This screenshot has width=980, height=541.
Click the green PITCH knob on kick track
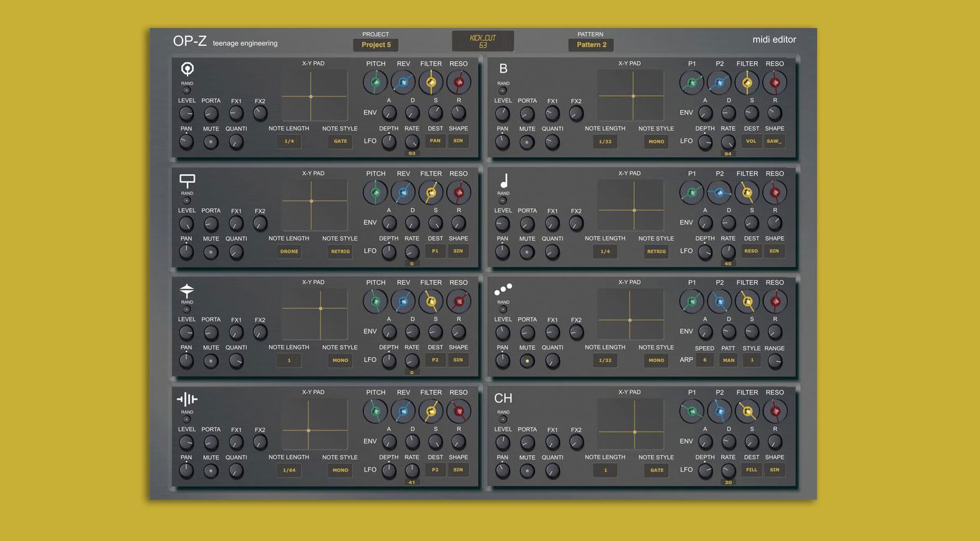375,82
